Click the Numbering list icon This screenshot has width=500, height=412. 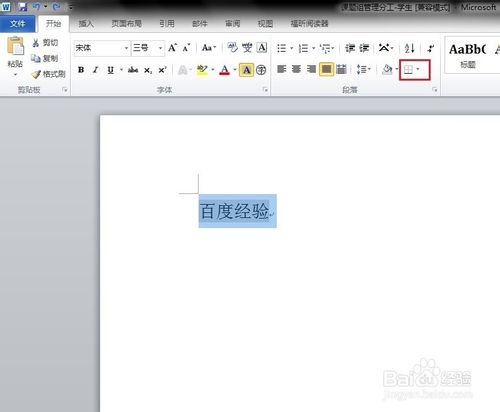(x=303, y=48)
